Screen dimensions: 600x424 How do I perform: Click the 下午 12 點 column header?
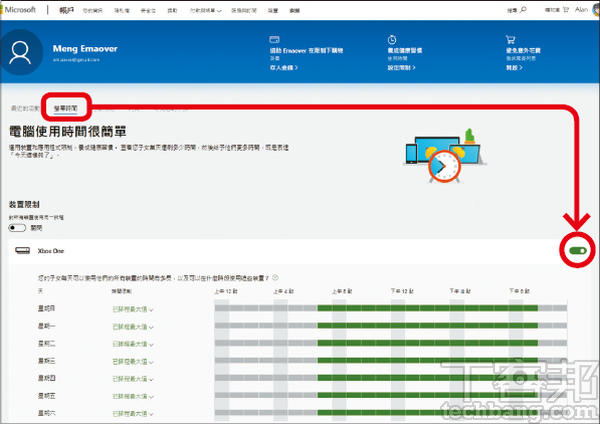tap(402, 291)
